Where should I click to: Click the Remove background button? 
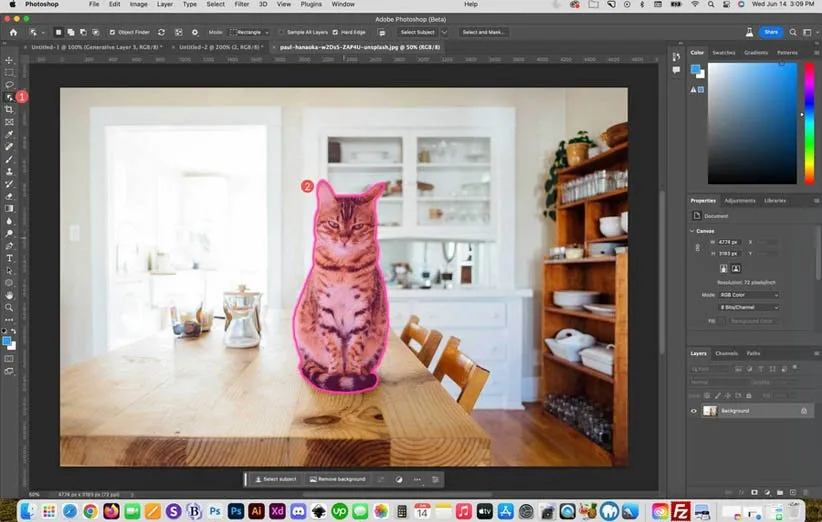tap(338, 479)
